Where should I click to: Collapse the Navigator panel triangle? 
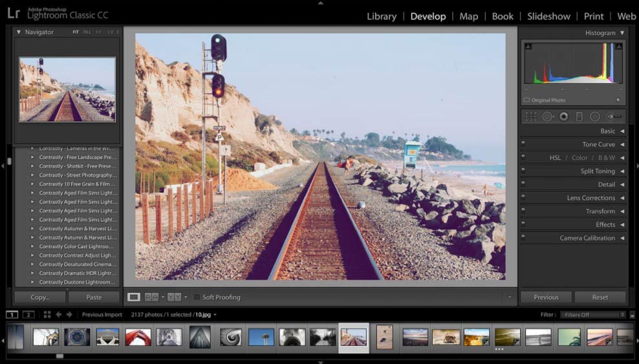point(18,32)
